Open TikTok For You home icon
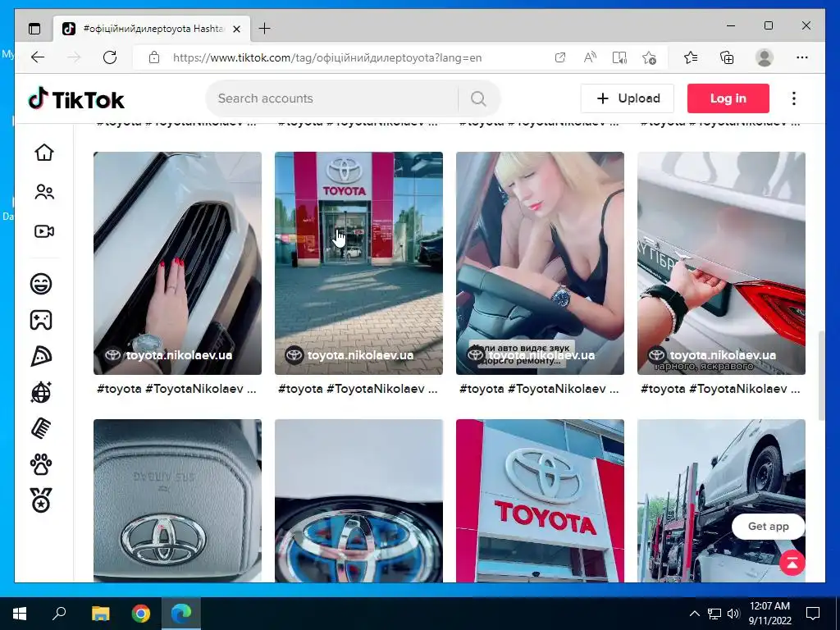Viewport: 840px width, 630px height. [44, 152]
